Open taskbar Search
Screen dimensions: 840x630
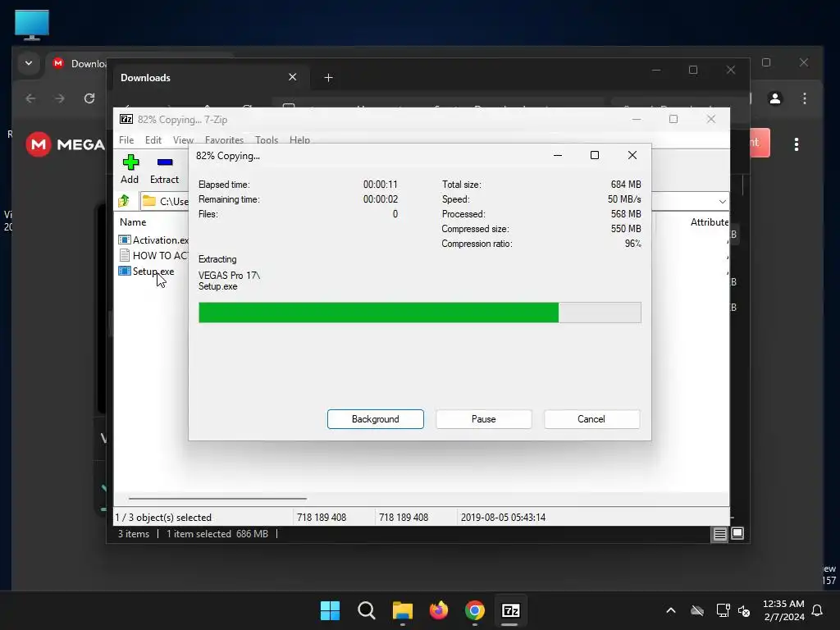pos(367,610)
